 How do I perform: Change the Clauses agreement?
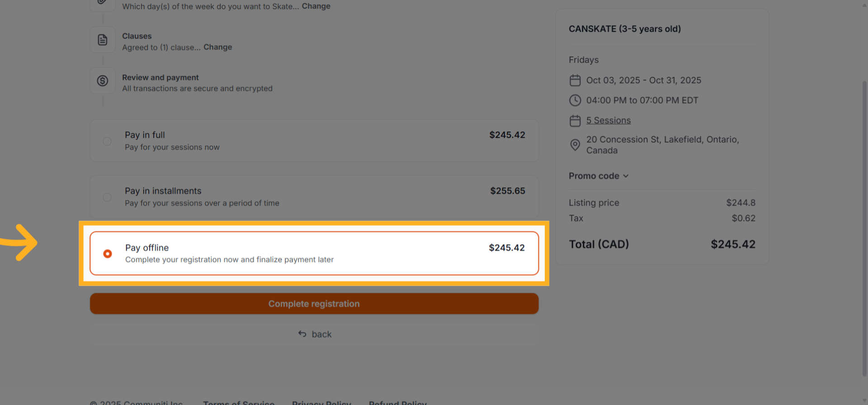(217, 47)
